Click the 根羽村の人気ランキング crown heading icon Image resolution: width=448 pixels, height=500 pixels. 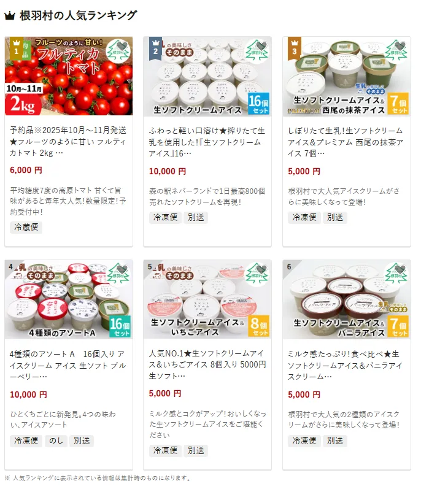(x=10, y=15)
